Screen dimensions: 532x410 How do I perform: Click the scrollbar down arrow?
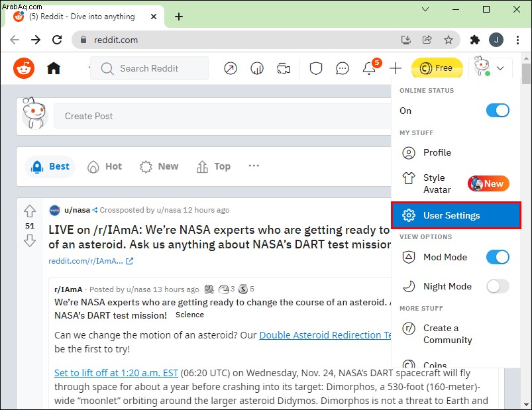pos(526,404)
